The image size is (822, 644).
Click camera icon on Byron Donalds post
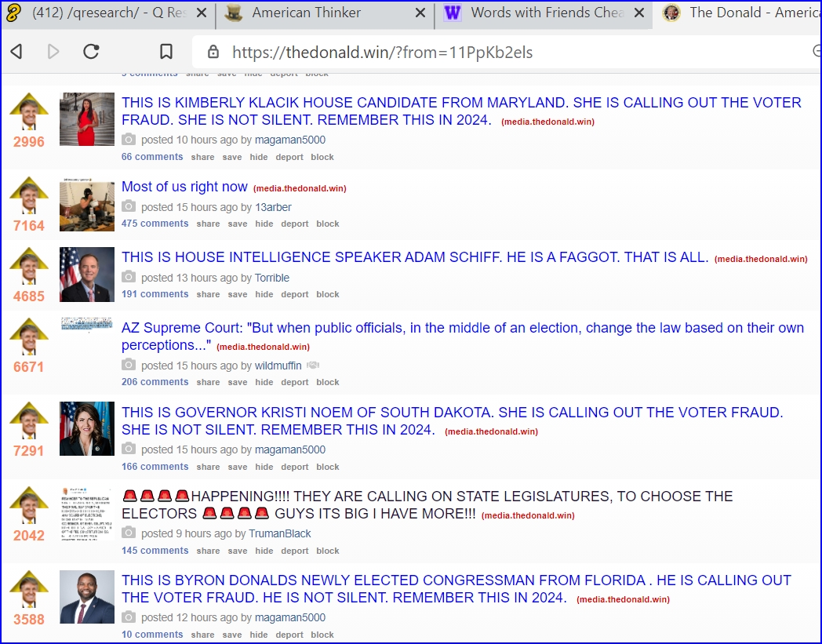pyautogui.click(x=129, y=617)
